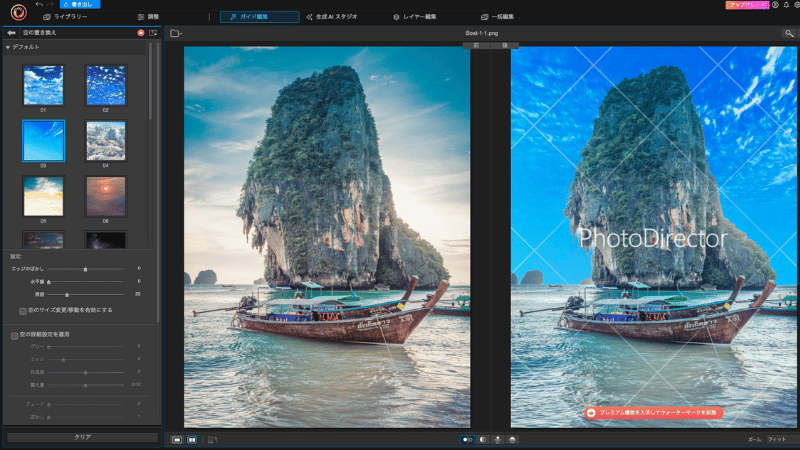800x450 pixels.
Task: Collapse the デフォルト sky preset group
Action: (x=8, y=47)
